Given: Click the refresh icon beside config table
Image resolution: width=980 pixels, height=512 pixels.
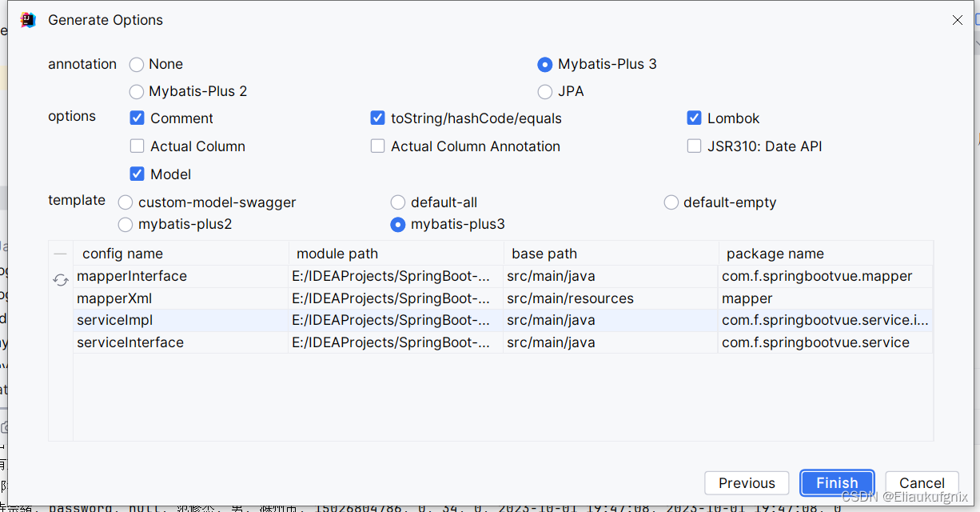Looking at the screenshot, I should [x=60, y=280].
